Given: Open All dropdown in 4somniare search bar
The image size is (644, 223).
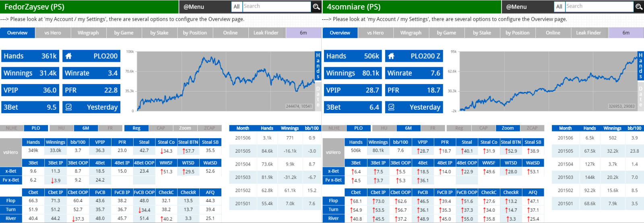Looking at the screenshot, I should point(559,7).
